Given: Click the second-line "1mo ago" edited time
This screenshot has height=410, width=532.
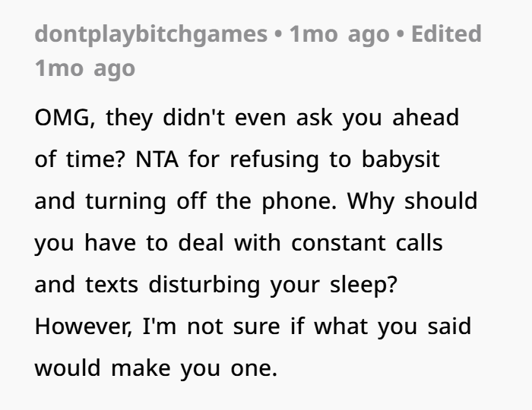Looking at the screenshot, I should point(85,69).
